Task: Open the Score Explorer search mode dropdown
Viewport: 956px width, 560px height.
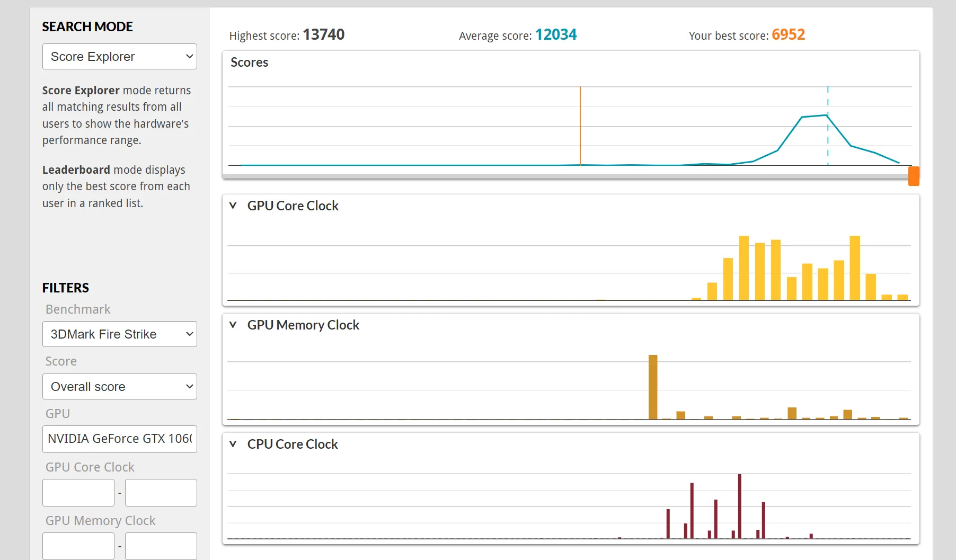Action: tap(119, 57)
